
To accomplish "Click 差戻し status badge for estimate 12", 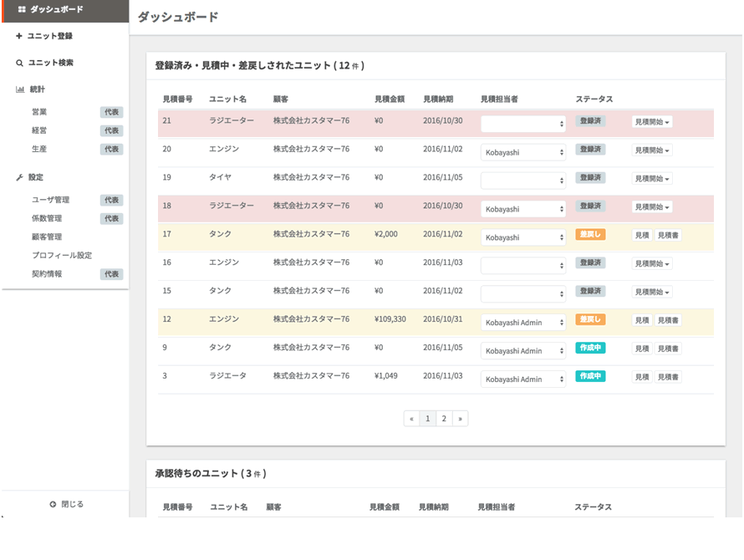I will [x=590, y=319].
